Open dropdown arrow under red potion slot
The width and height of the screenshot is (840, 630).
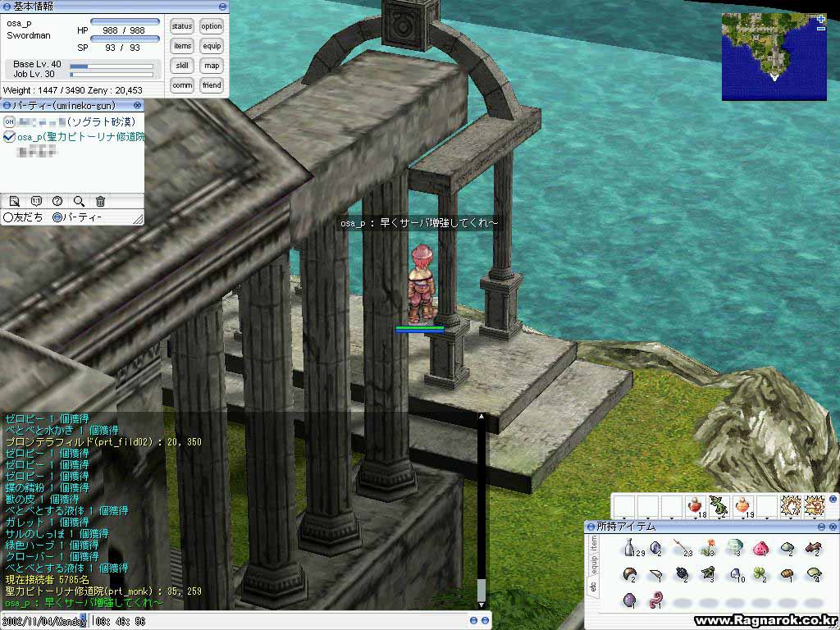coord(696,518)
